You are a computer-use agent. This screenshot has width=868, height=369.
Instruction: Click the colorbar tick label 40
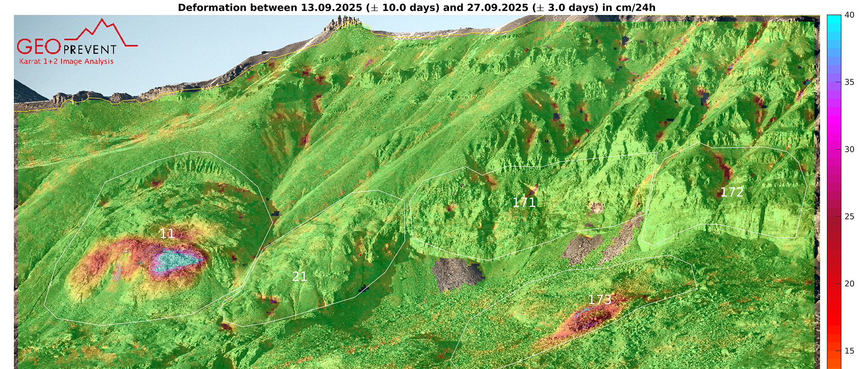point(849,15)
